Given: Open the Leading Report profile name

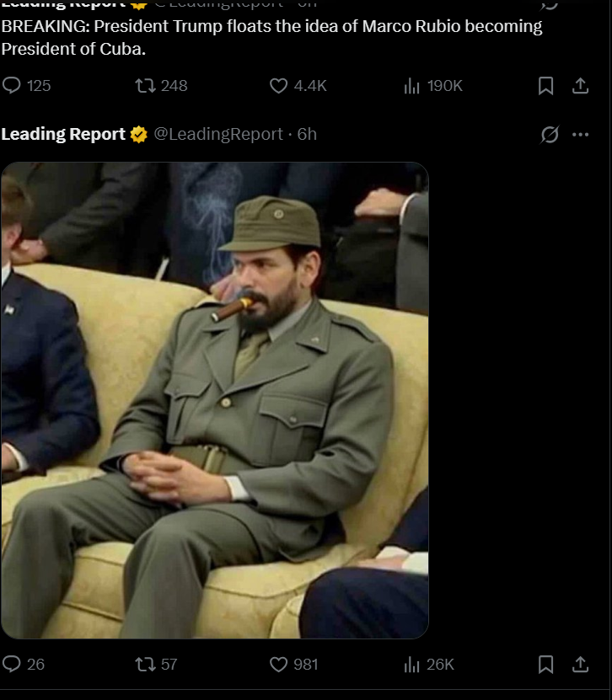Looking at the screenshot, I should tap(63, 134).
